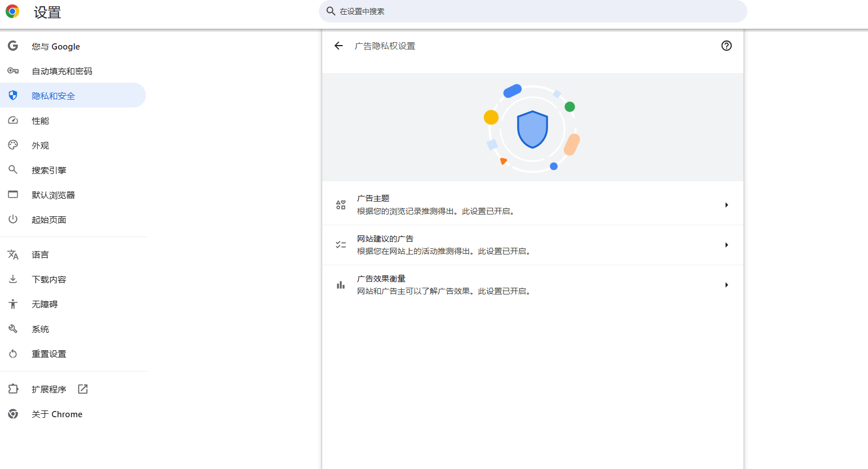Expand 网站建议的广告 using its arrow
This screenshot has height=469, width=868.
tap(726, 244)
